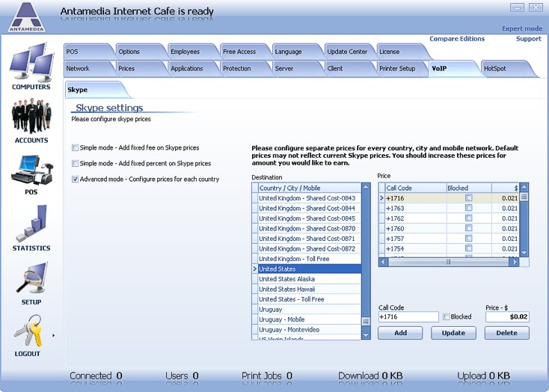Open the Client tab
This screenshot has height=392, width=549.
[349, 69]
